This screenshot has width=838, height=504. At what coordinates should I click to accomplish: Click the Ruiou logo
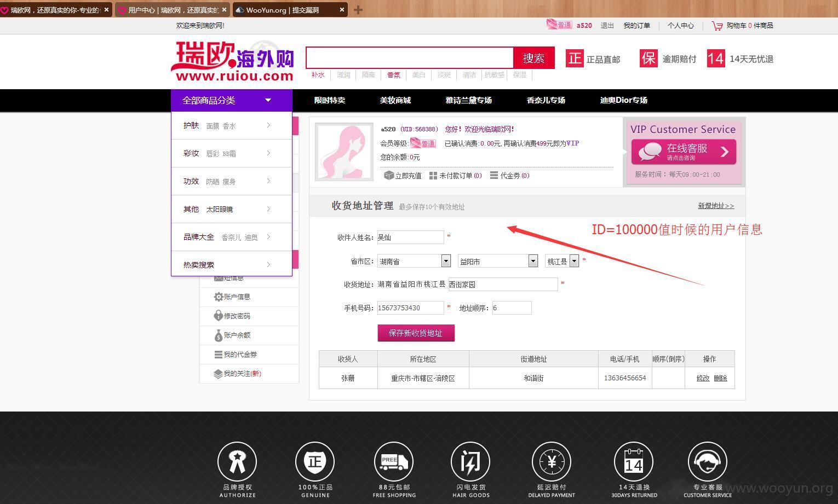[232, 61]
